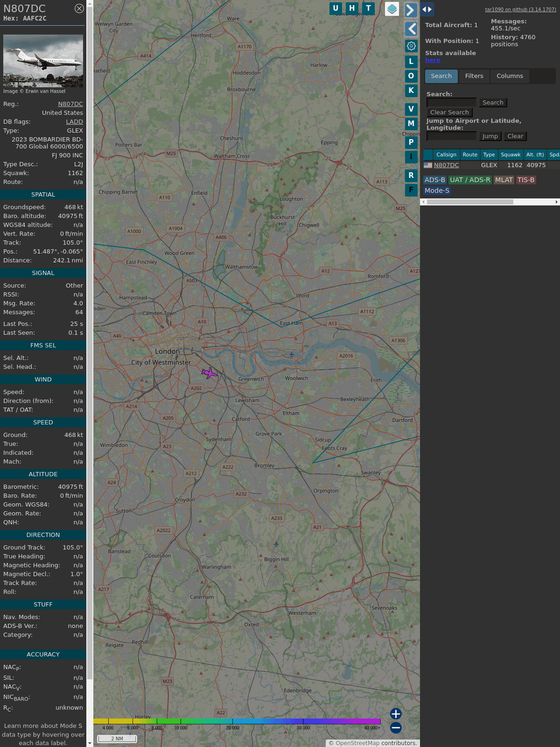Click the selected magenta aircraft on map
The height and width of the screenshot is (747, 560).
point(210,373)
